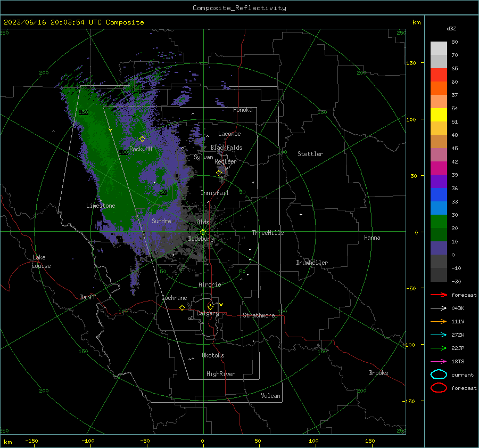The image size is (479, 448).
Task: Select the magenta swatch between 42 and 39 dBZ
Action: [439, 168]
